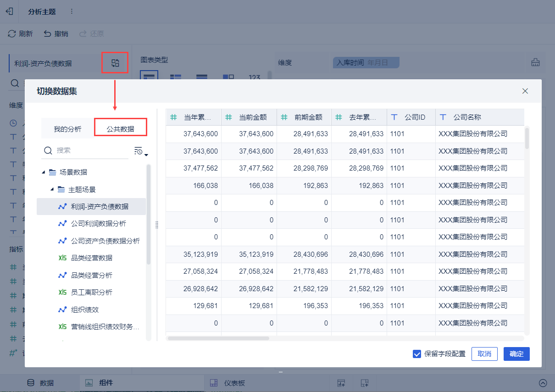Click the 公司名称 column header

(480, 117)
